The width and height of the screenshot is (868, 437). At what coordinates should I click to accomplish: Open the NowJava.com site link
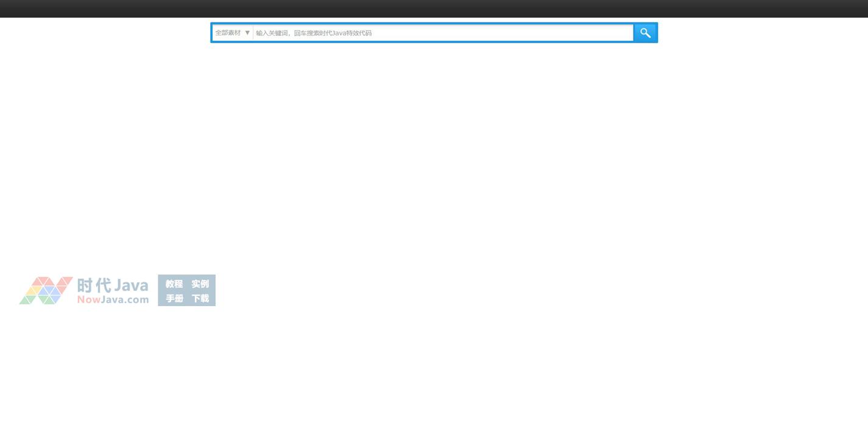pyautogui.click(x=113, y=299)
